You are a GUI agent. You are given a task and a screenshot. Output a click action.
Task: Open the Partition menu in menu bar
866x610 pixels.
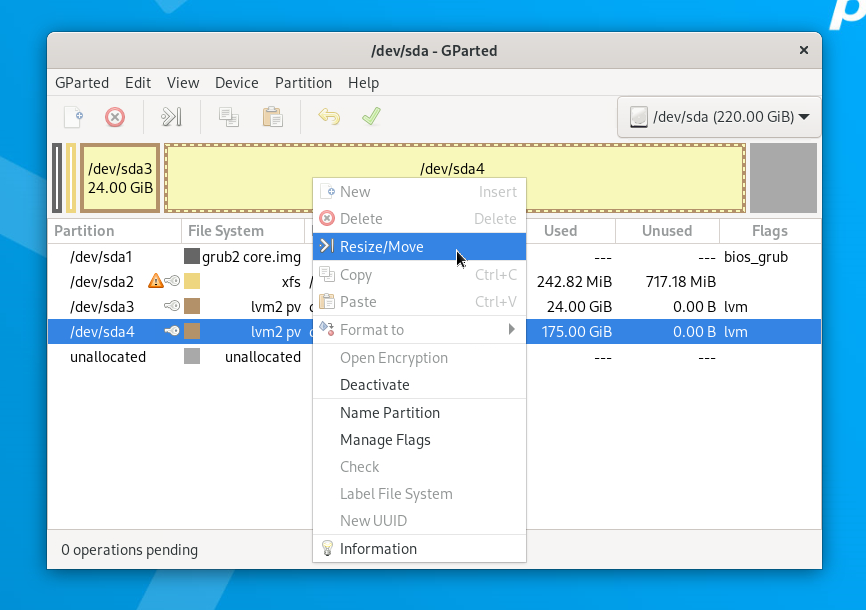point(303,83)
